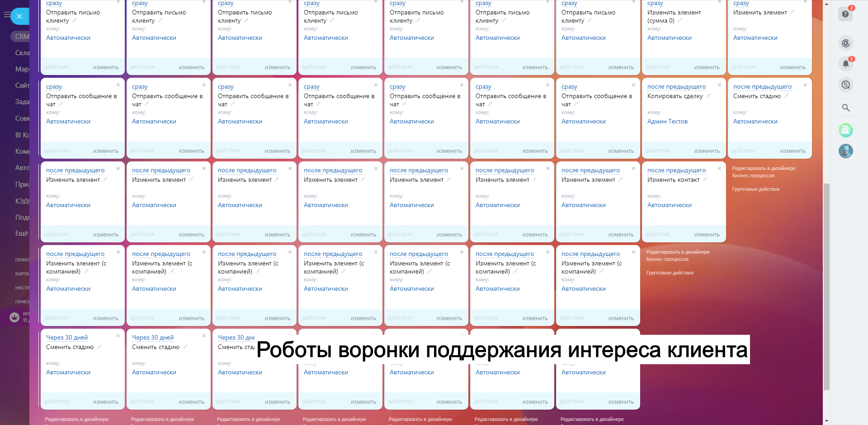Click the scrollbar up arrow
Screen dimensions: 868x425
826,4
